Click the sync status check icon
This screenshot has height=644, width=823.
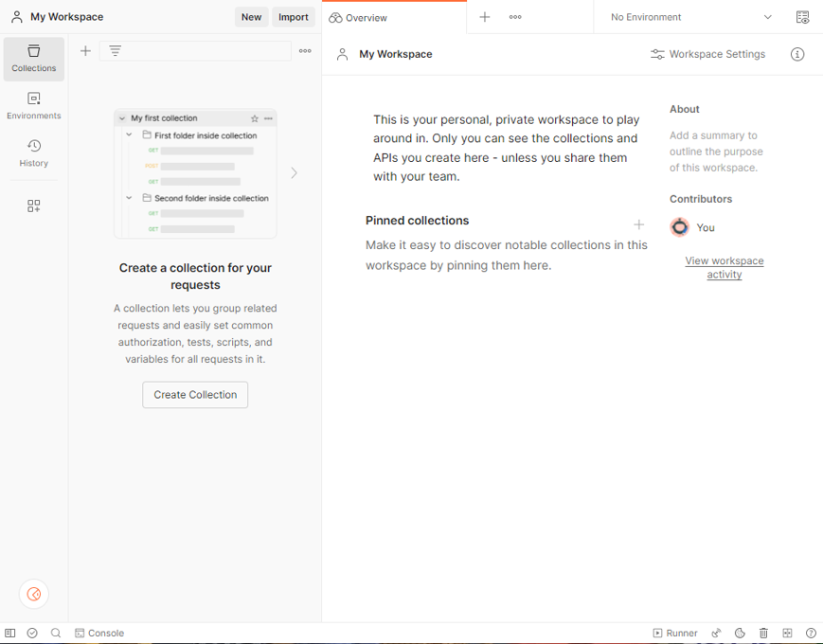[x=32, y=633]
